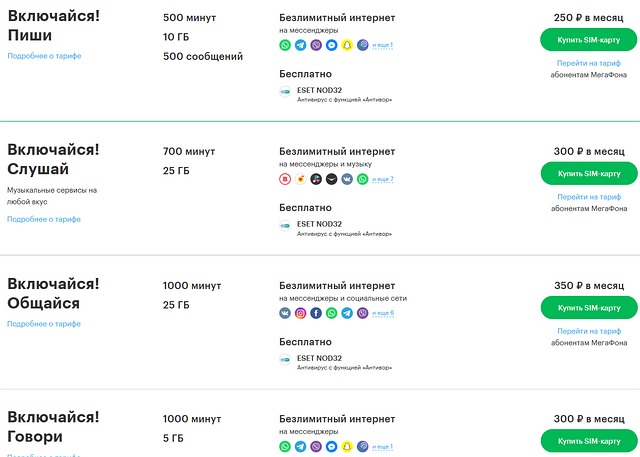Buy SIM card for 250 ₽ Пиши tariff
640x457 pixels.
point(589,40)
